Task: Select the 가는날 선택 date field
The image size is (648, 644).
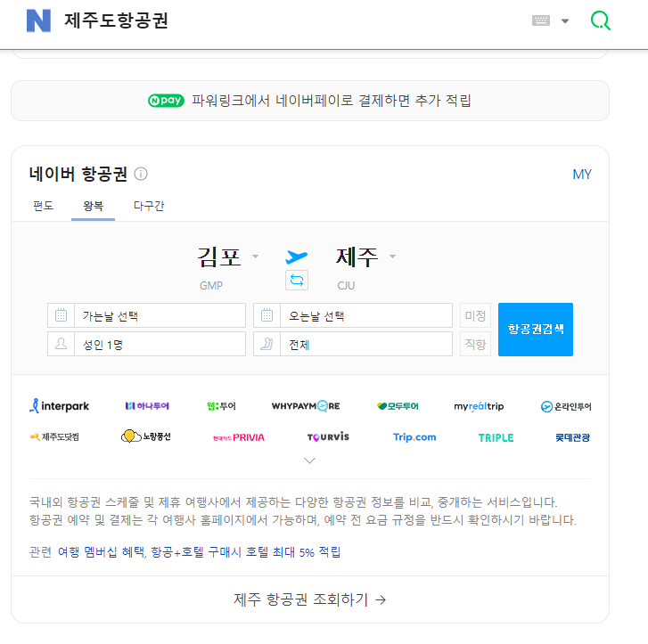Action: click(x=160, y=315)
